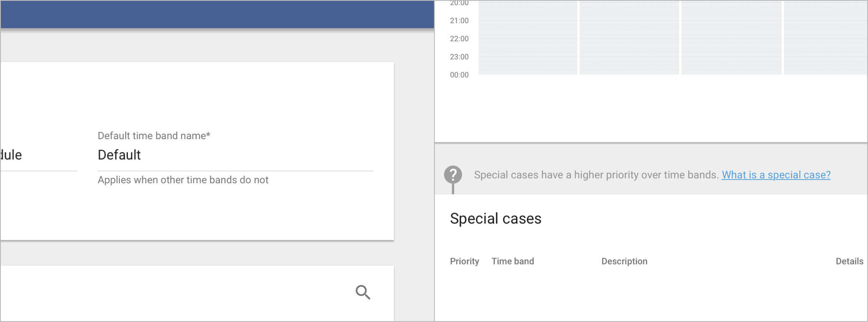Sort by the Priority column header

(x=464, y=261)
